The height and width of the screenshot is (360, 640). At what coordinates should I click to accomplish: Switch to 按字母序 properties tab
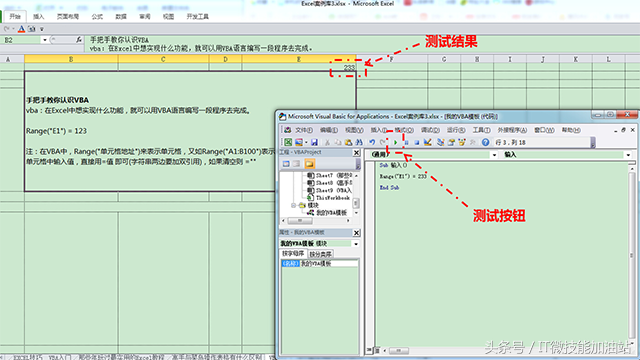click(293, 253)
